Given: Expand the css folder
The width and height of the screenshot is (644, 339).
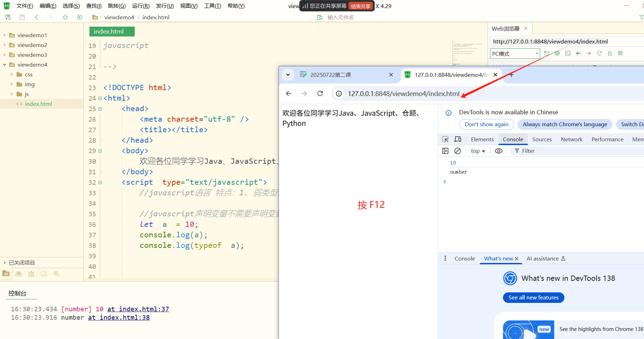Looking at the screenshot, I should click(x=12, y=74).
